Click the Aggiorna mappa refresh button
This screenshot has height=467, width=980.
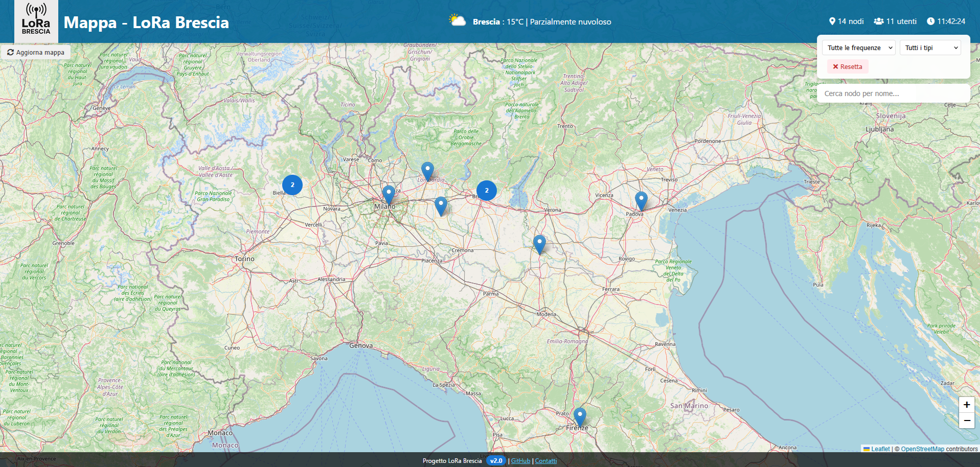click(x=36, y=52)
